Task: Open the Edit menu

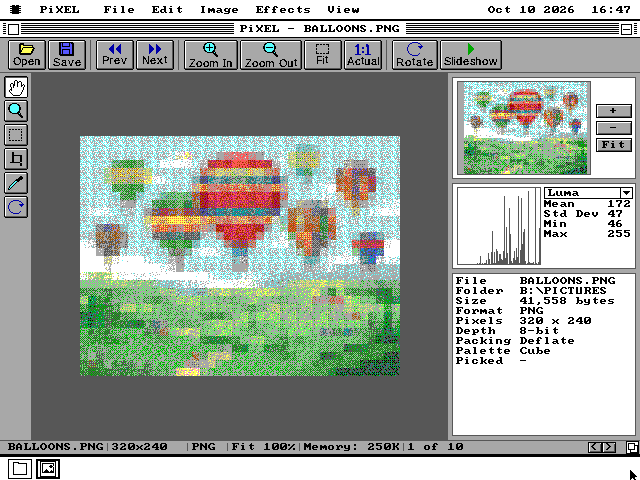Action: pyautogui.click(x=167, y=9)
